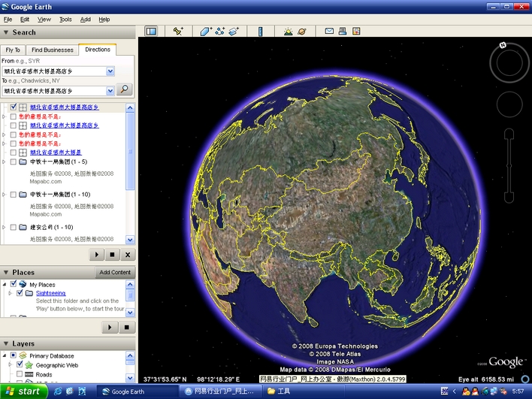Image resolution: width=532 pixels, height=399 pixels.
Task: Click the Geographic Web star icon
Action: point(29,365)
